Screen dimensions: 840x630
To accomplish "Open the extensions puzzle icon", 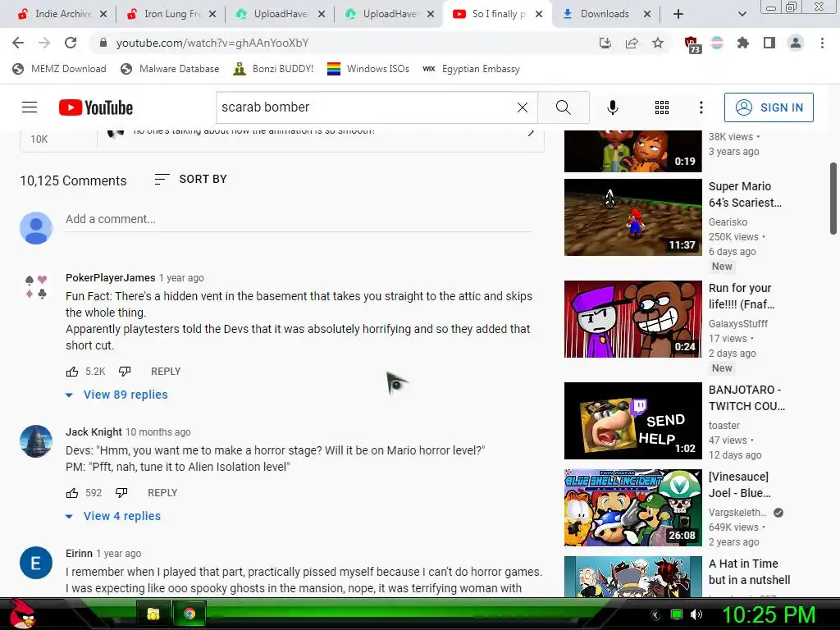I will pyautogui.click(x=743, y=43).
